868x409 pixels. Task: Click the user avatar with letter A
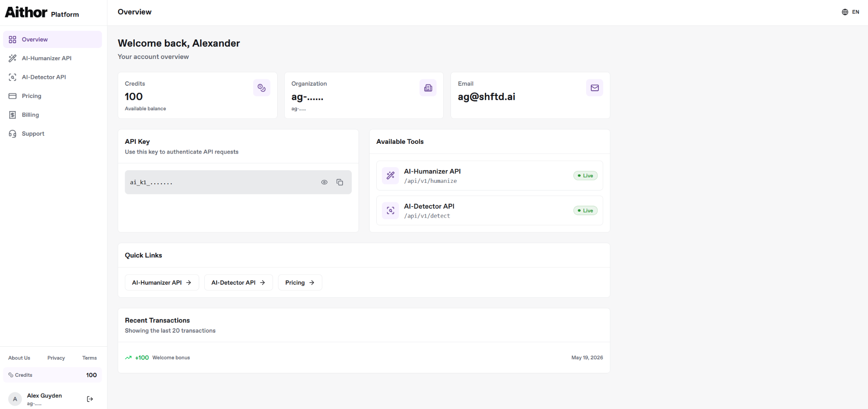15,399
